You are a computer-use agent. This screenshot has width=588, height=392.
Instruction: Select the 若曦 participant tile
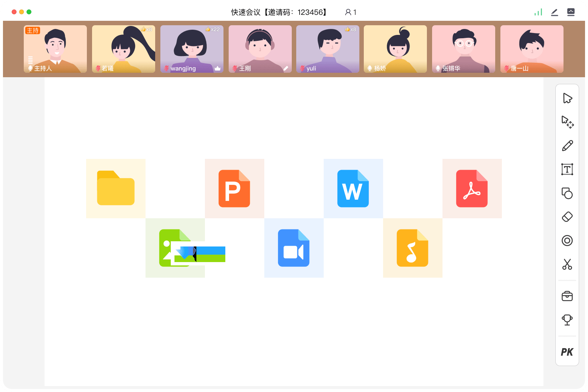point(124,49)
